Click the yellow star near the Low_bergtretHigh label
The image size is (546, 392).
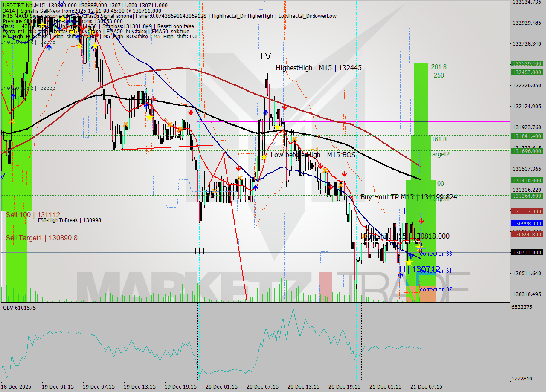pos(264,157)
